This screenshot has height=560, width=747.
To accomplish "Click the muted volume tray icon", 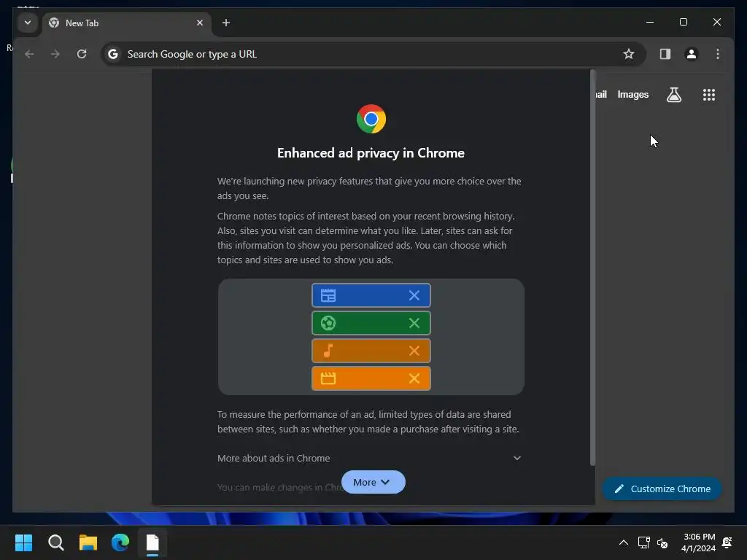I will tap(662, 542).
